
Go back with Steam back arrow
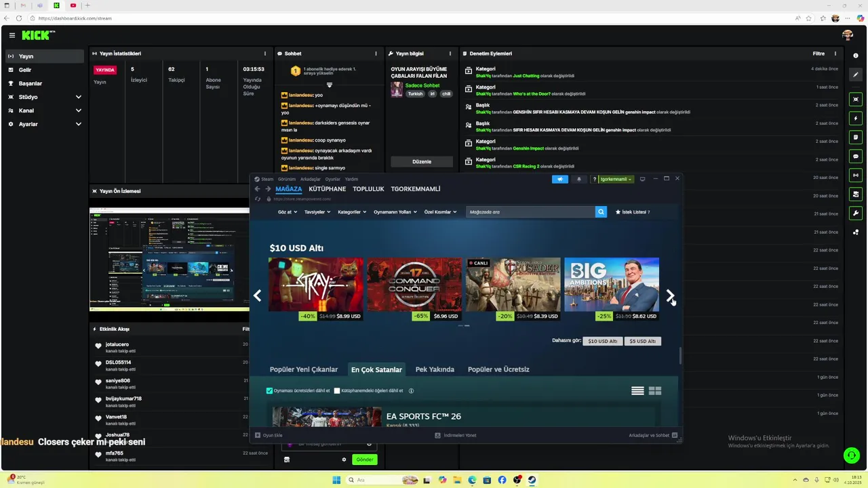[257, 189]
